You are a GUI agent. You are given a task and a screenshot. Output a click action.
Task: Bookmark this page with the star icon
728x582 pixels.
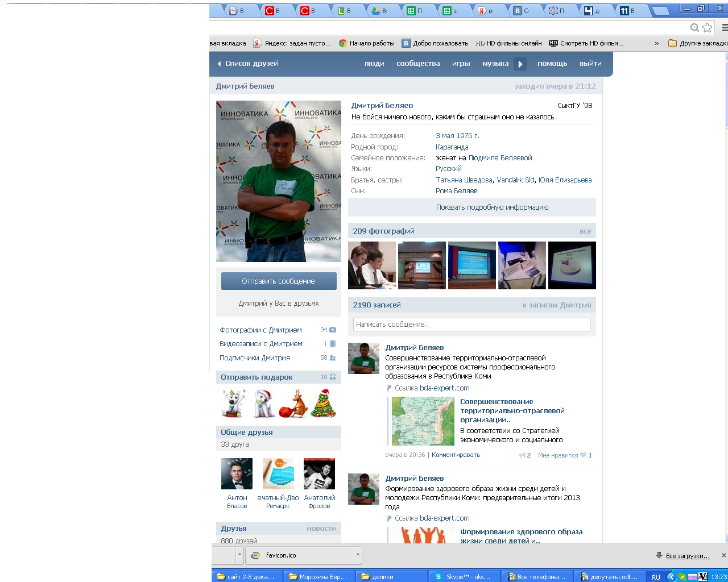707,27
